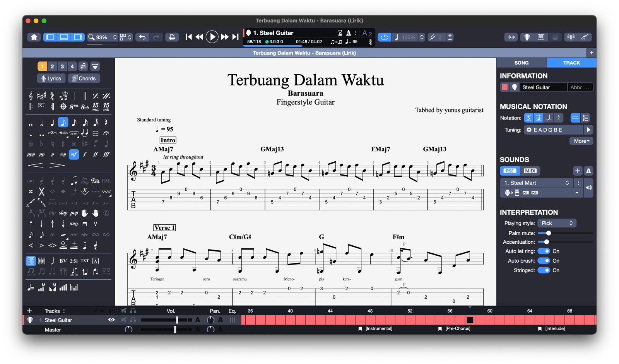This screenshot has width=619, height=364.
Task: Toggle the countdown hourglass icon
Action: pyautogui.click(x=340, y=33)
